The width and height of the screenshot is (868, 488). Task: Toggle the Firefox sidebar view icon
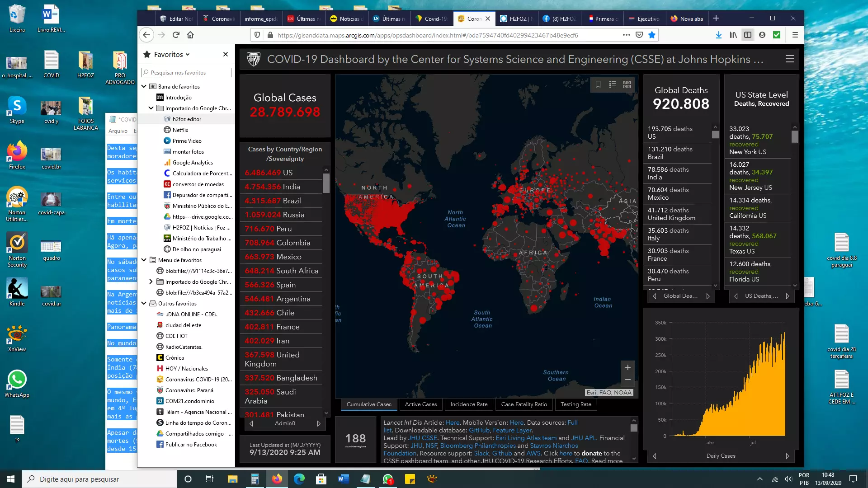[x=748, y=35]
